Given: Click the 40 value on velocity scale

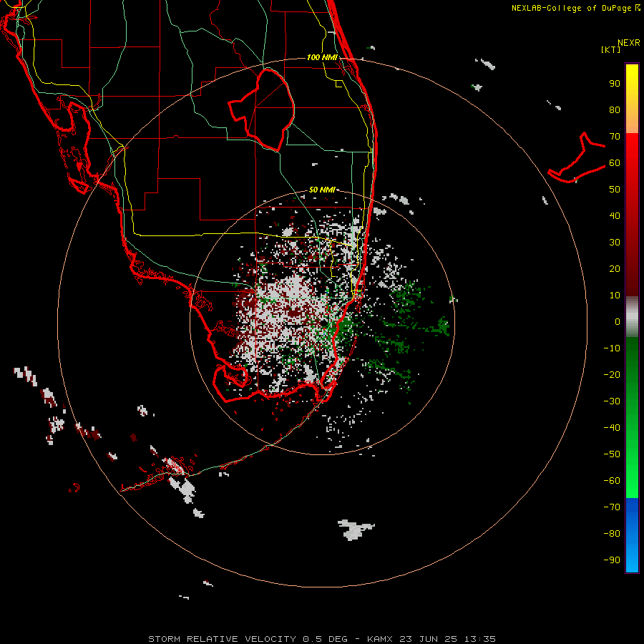Looking at the screenshot, I should [x=615, y=215].
